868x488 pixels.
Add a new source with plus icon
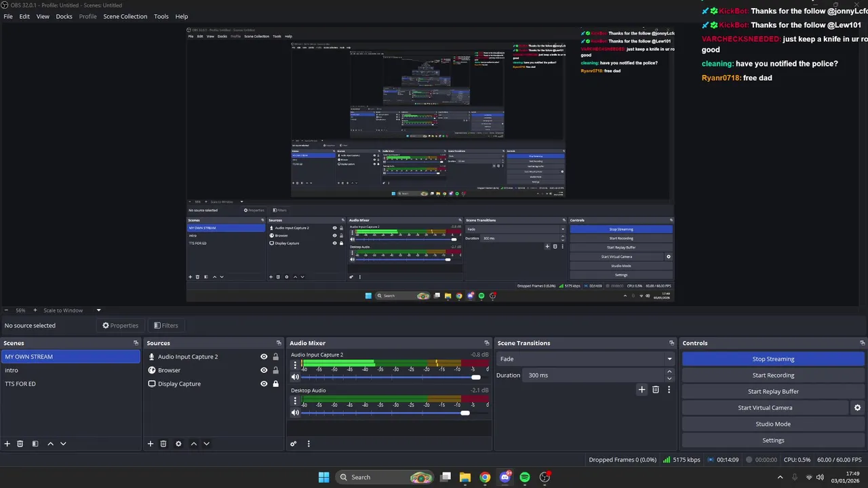[151, 444]
